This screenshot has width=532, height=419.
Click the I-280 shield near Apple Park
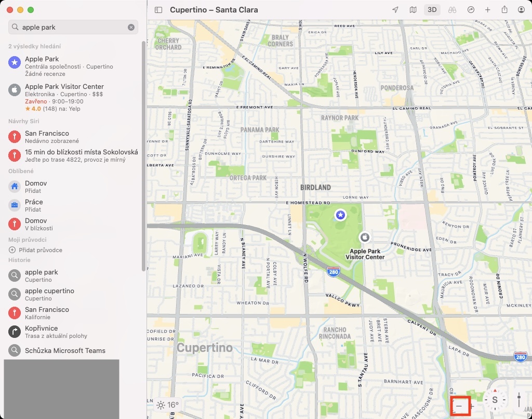[x=333, y=272]
